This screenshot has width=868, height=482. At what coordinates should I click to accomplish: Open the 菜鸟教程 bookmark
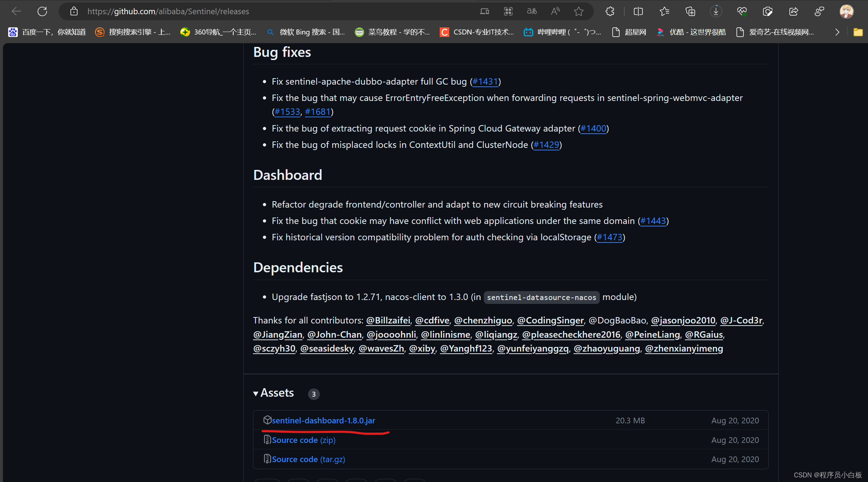[392, 32]
